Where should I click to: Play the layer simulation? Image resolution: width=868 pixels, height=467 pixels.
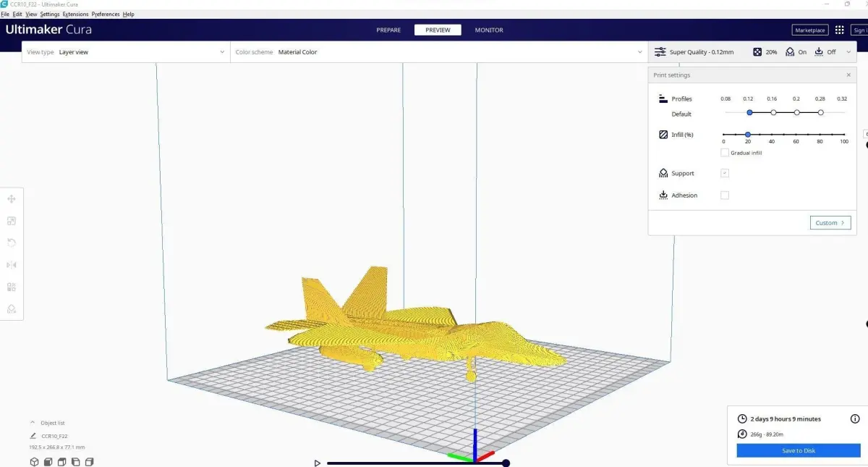(x=317, y=463)
